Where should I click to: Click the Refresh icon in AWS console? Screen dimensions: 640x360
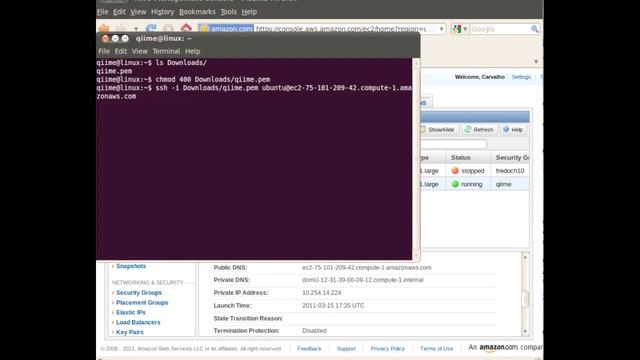coord(468,129)
